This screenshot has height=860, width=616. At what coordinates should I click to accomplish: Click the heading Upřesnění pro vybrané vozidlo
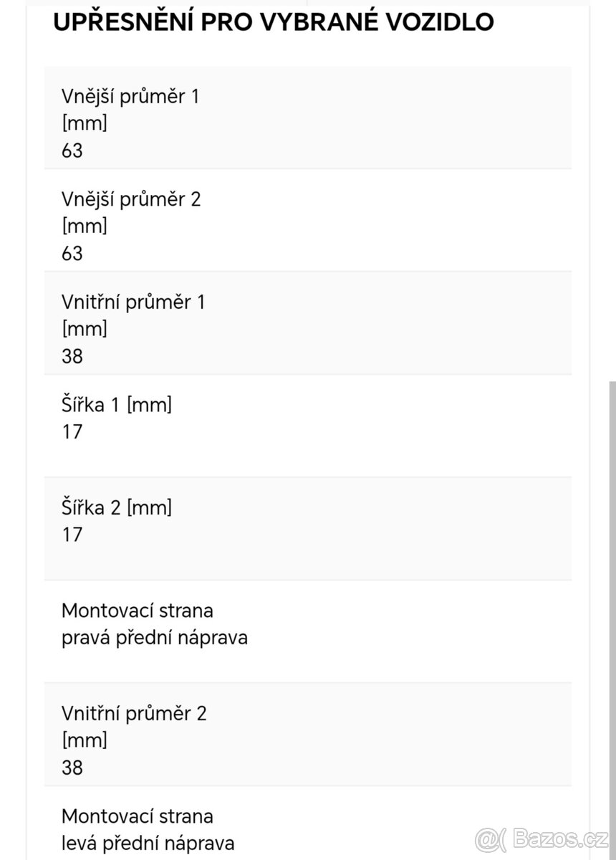pos(273,21)
